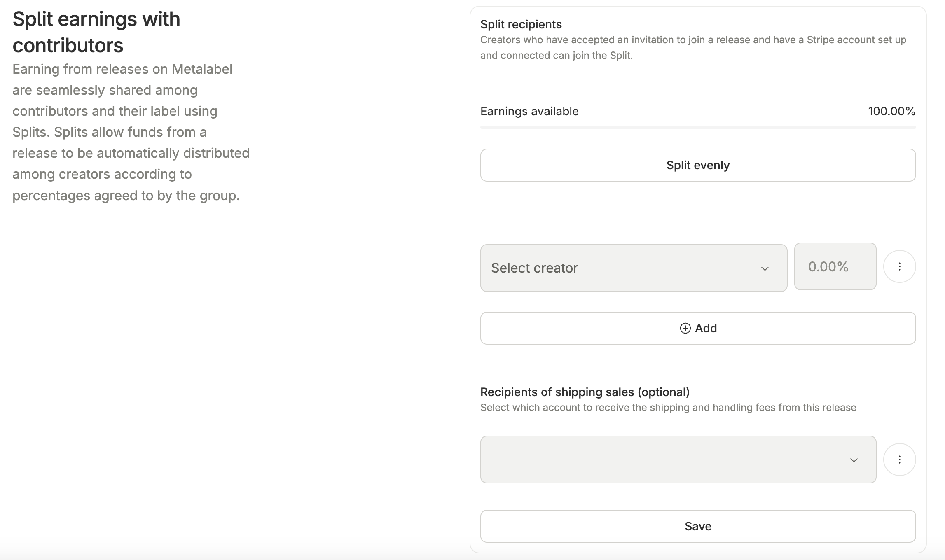This screenshot has height=560, width=945.
Task: Click the Earnings available label
Action: 529,111
